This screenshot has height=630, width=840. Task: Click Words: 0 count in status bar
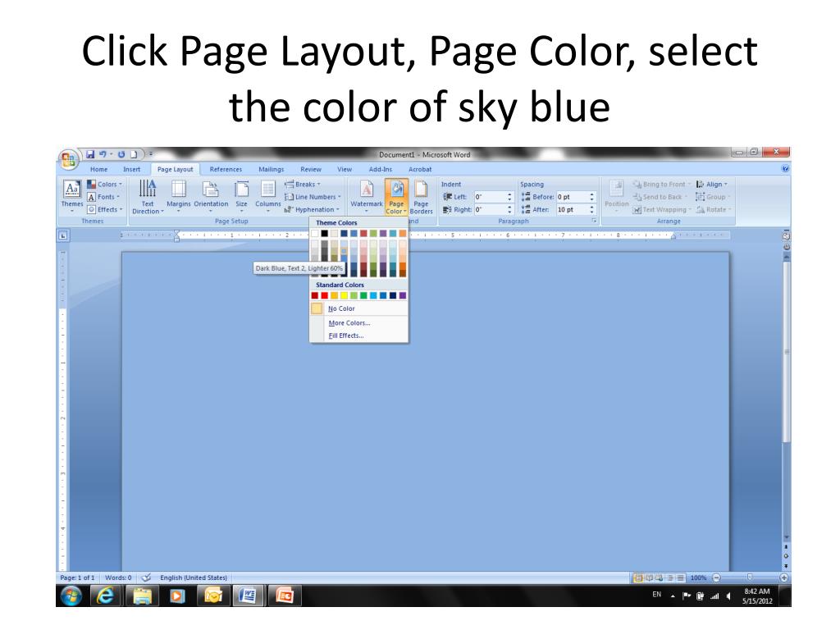pos(118,578)
